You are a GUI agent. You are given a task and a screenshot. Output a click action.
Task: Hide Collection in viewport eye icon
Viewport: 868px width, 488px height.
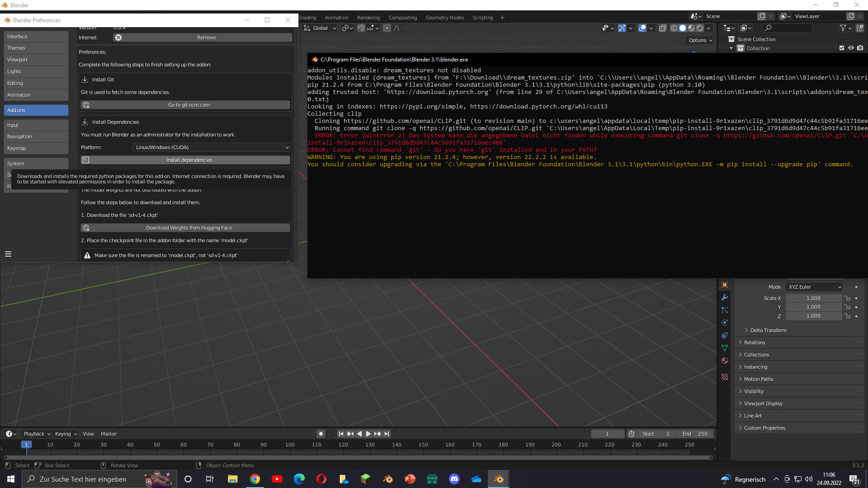tap(851, 48)
